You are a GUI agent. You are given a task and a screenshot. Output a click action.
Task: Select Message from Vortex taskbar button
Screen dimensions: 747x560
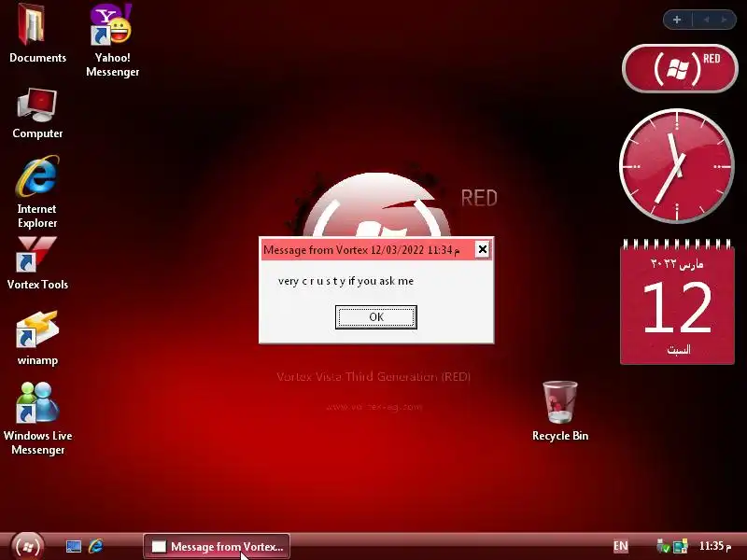(217, 546)
